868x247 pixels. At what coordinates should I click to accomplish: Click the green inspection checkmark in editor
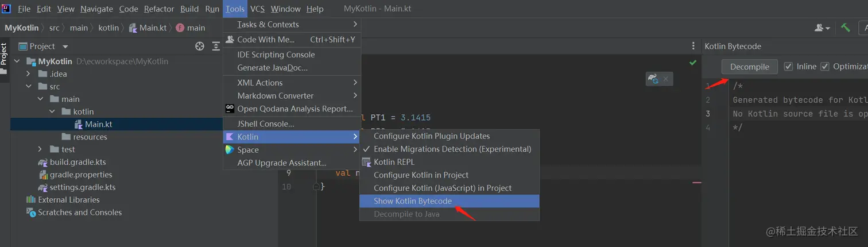[x=693, y=62]
